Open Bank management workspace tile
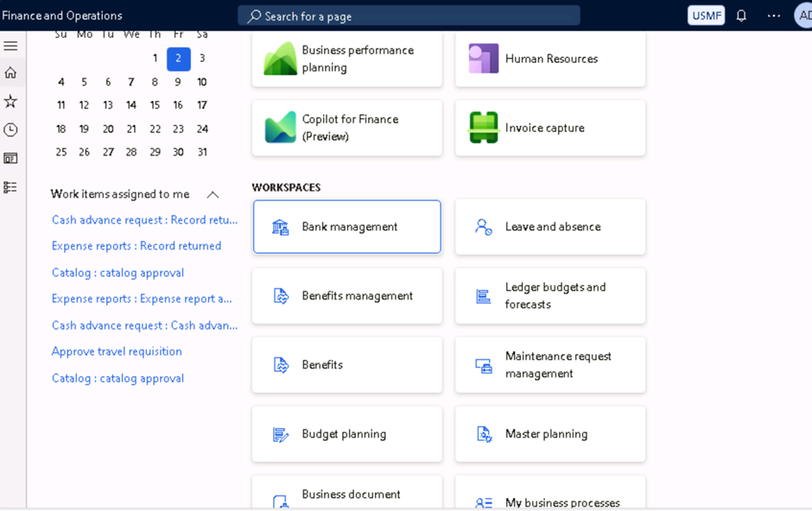Image resolution: width=812 pixels, height=511 pixels. click(347, 226)
